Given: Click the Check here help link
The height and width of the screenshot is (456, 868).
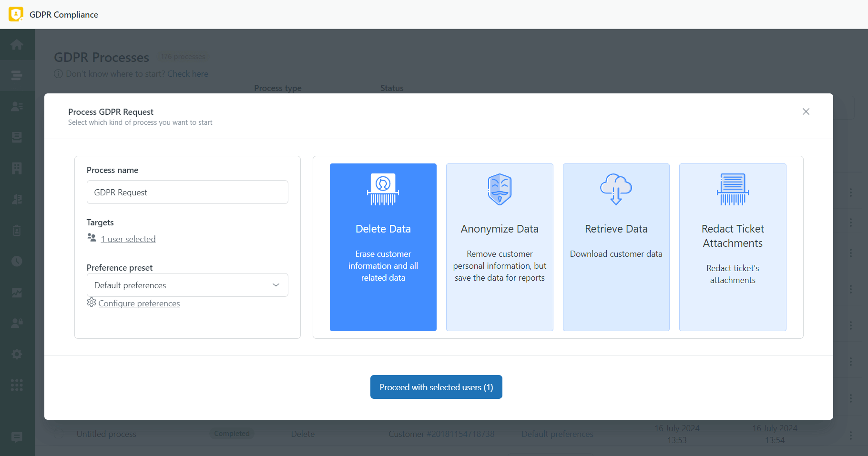Looking at the screenshot, I should (x=188, y=74).
